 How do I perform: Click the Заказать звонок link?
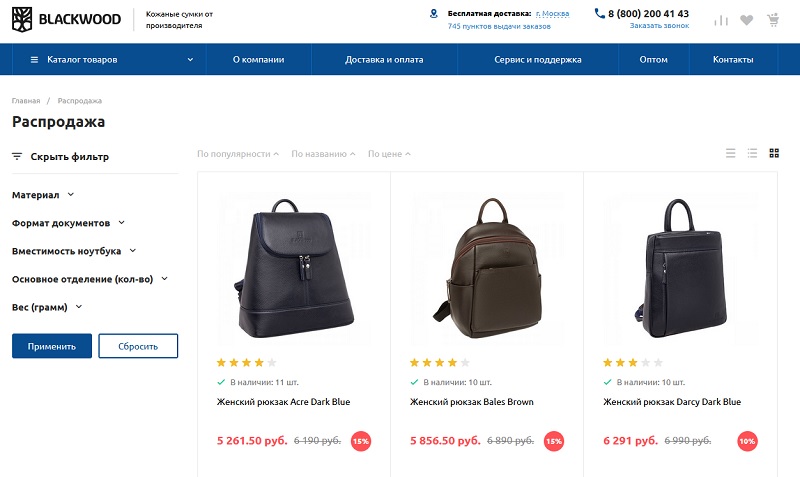(659, 26)
